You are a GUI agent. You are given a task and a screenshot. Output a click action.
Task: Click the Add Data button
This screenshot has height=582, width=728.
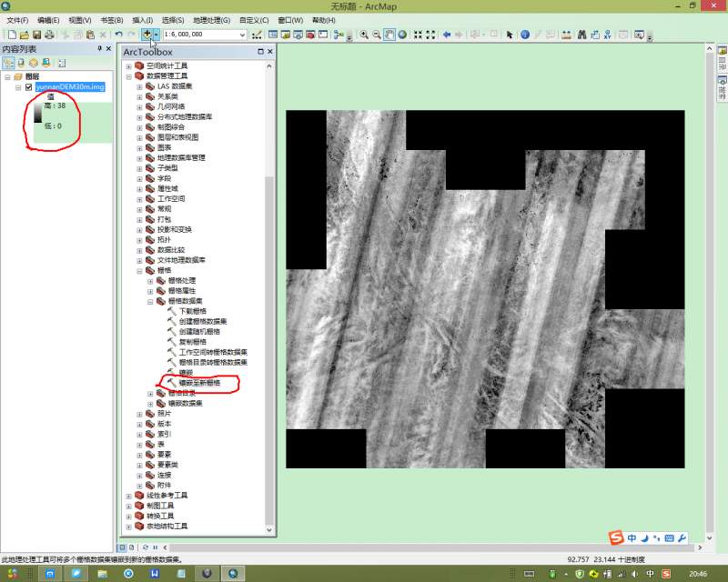pyautogui.click(x=147, y=34)
